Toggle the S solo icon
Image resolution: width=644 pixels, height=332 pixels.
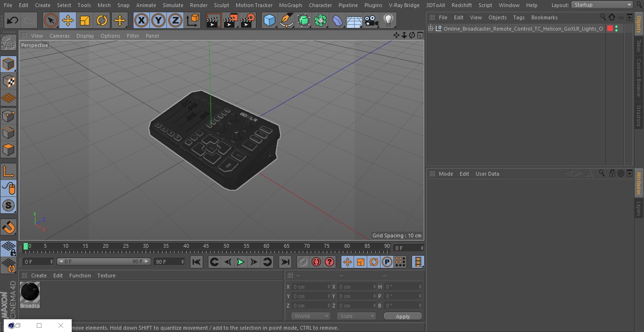coord(8,205)
